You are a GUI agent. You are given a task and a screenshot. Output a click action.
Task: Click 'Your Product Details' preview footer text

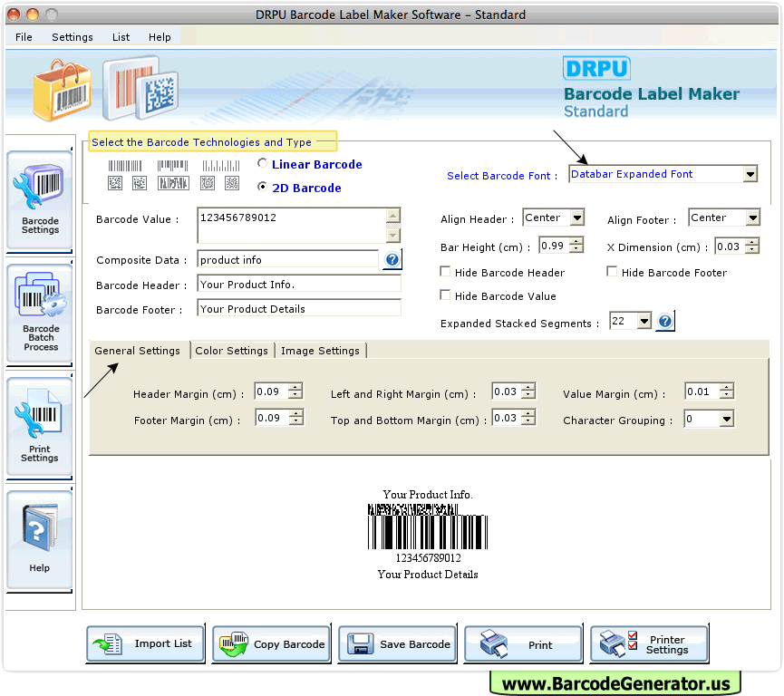click(x=428, y=574)
